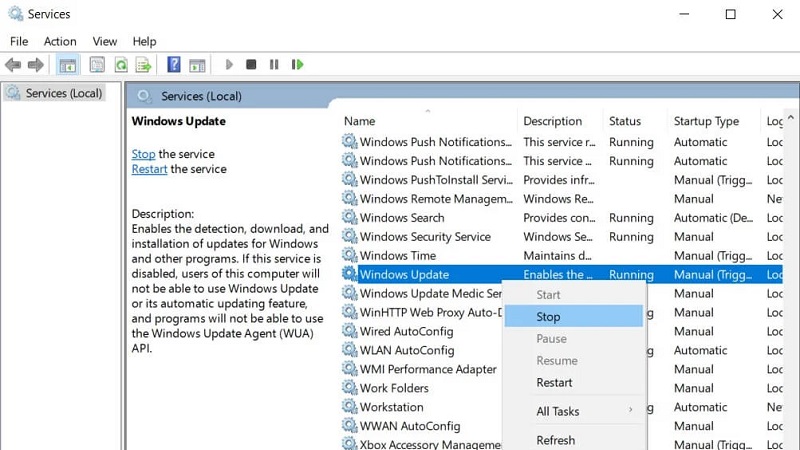Select Services (Local) in the console tree

tap(55, 93)
